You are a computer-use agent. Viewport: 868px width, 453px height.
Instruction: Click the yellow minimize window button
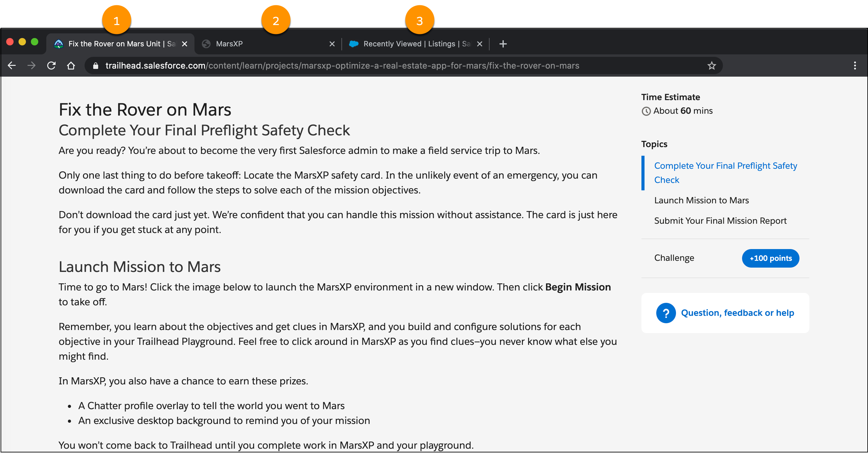click(22, 42)
